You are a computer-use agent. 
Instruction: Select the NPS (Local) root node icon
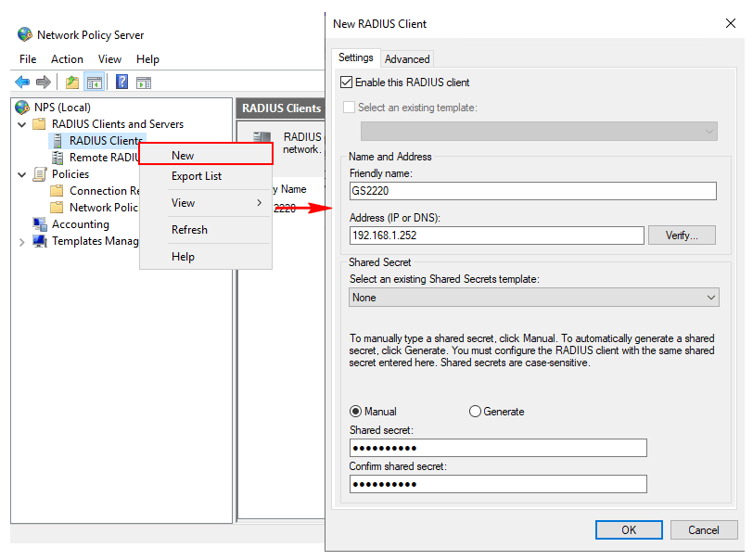point(22,108)
